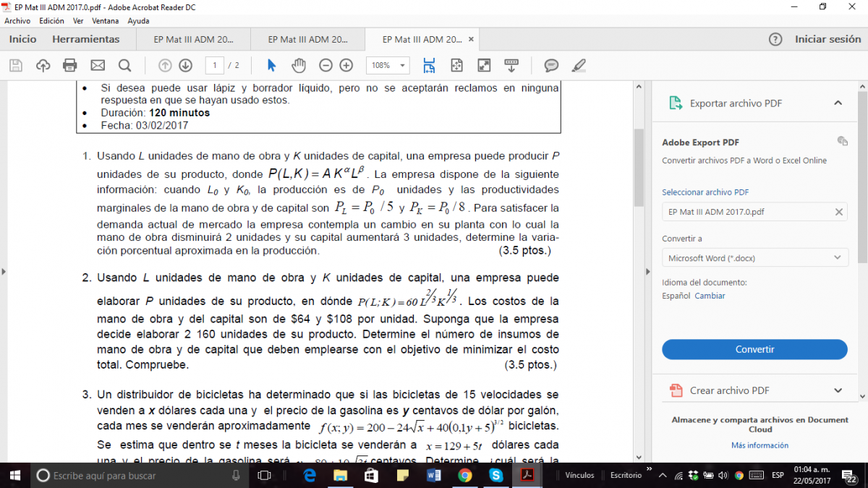This screenshot has width=868, height=488.
Task: Select the hand pan tool
Action: pyautogui.click(x=299, y=66)
